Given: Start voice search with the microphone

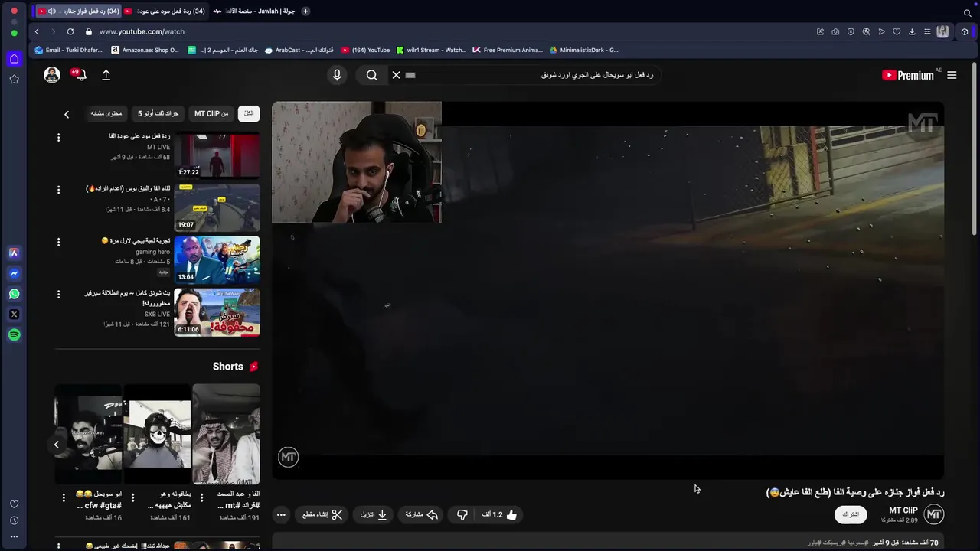Looking at the screenshot, I should point(337,75).
